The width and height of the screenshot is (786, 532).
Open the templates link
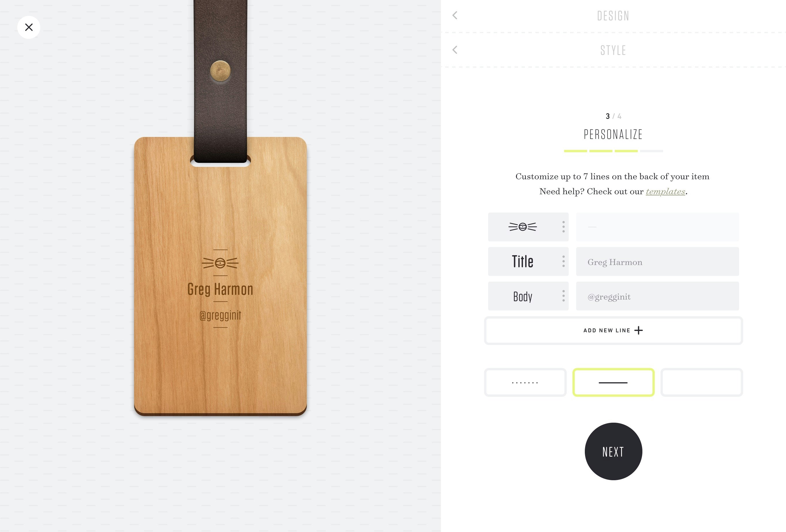click(x=665, y=191)
